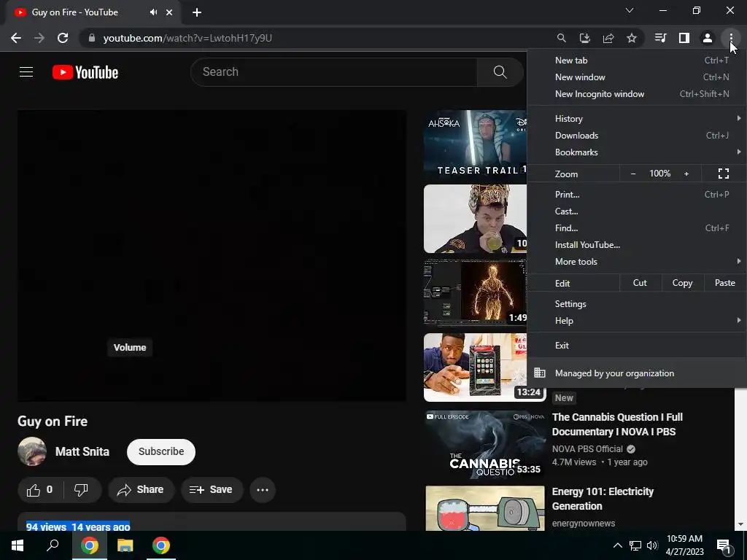Open the media controls icon in toolbar
747x560 pixels.
[x=660, y=38]
